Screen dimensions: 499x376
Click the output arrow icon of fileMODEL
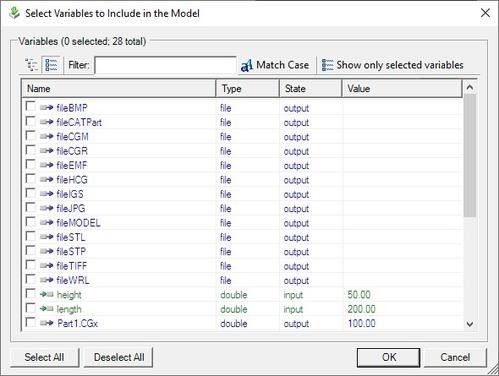tap(46, 222)
